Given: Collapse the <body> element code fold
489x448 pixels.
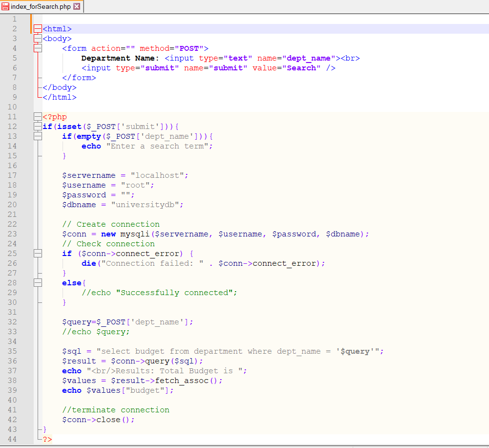Looking at the screenshot, I should pyautogui.click(x=38, y=38).
